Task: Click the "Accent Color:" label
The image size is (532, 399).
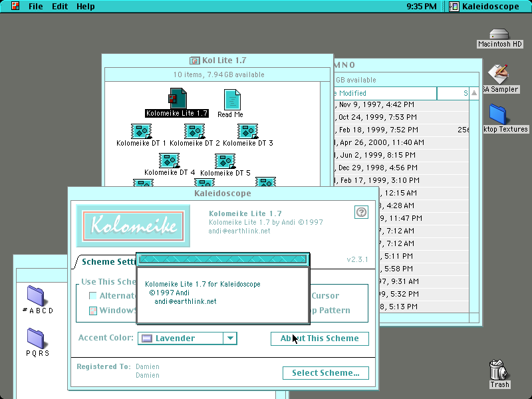Action: tap(106, 338)
